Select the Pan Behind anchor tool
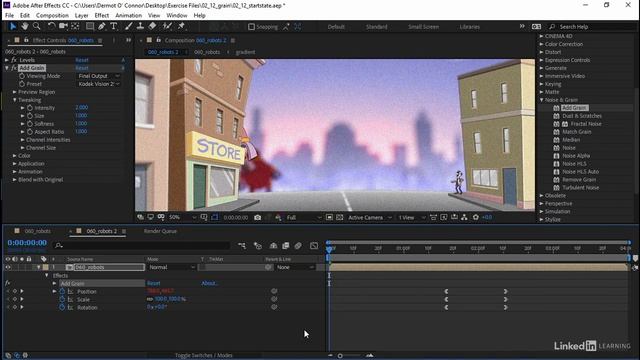Viewport: 640px width, 360px height. coord(76,27)
